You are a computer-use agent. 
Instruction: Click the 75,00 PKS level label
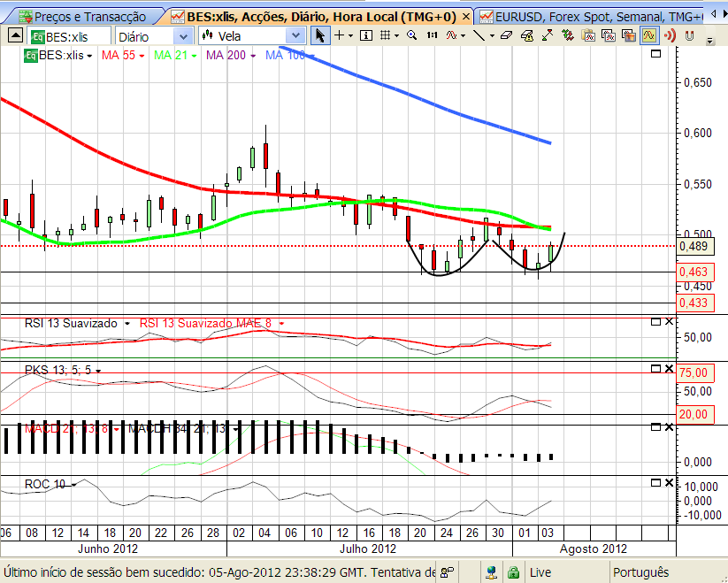pos(694,372)
